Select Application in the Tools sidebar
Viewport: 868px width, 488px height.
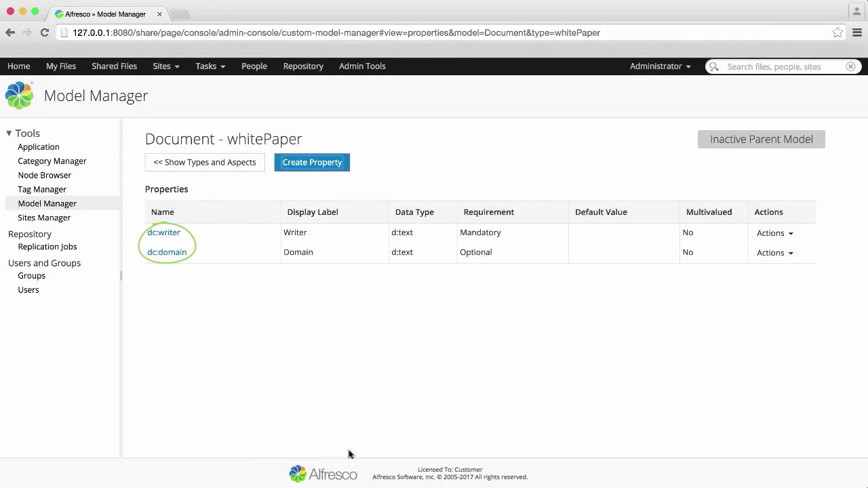pos(39,147)
